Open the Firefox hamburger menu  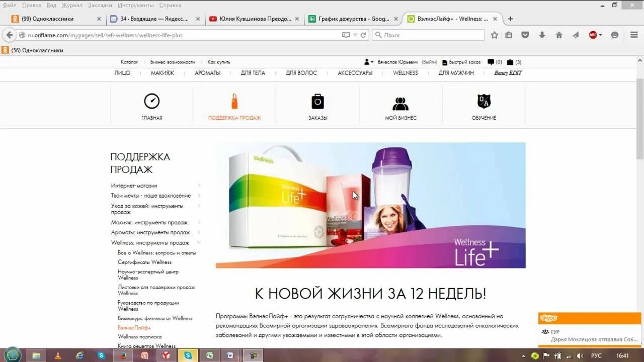pyautogui.click(x=633, y=35)
